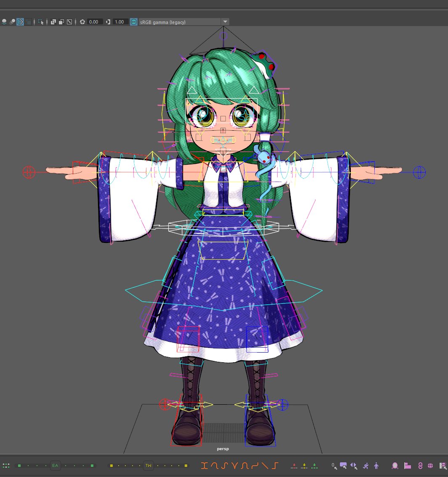The width and height of the screenshot is (448, 477).
Task: Toggle the view transform ON button
Action: [x=134, y=22]
